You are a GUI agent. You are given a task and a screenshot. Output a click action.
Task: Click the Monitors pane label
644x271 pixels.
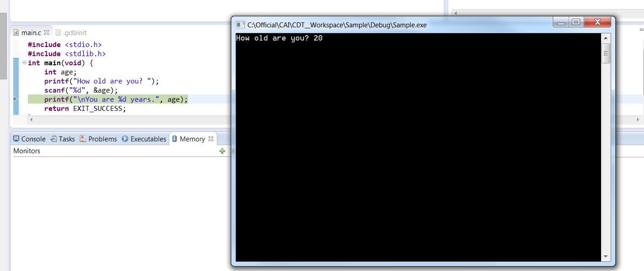pos(27,151)
